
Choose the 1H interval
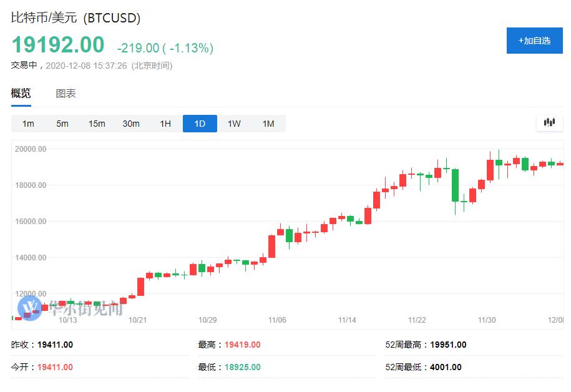pos(165,124)
